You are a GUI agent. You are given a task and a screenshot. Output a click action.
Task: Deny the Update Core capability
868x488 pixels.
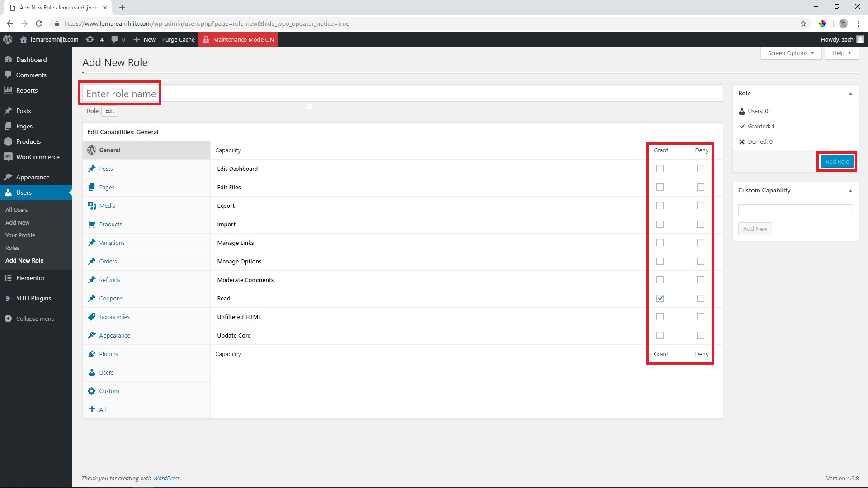pos(701,335)
